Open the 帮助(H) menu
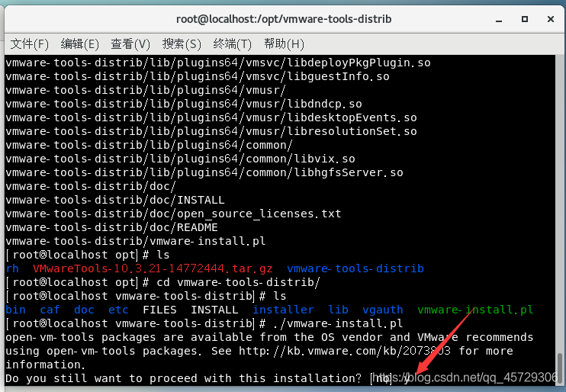 tap(284, 44)
